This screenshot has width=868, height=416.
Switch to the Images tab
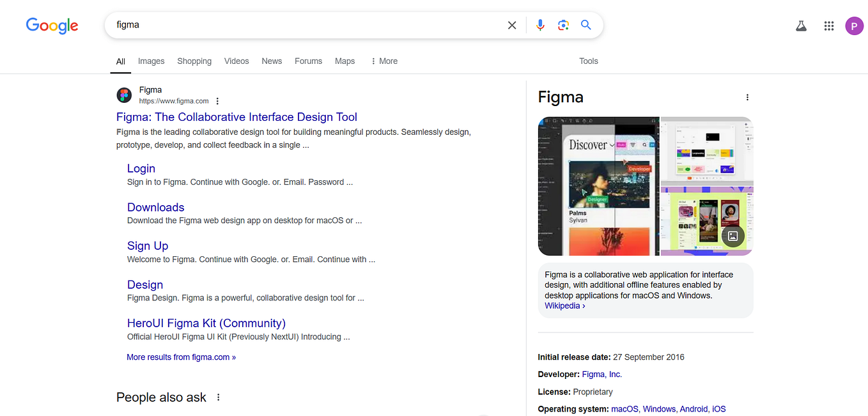pyautogui.click(x=151, y=61)
